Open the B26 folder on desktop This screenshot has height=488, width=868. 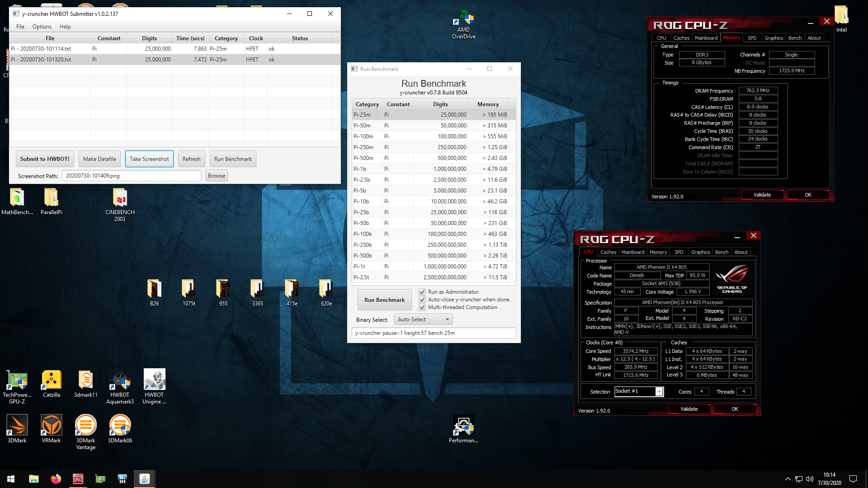[x=154, y=293]
